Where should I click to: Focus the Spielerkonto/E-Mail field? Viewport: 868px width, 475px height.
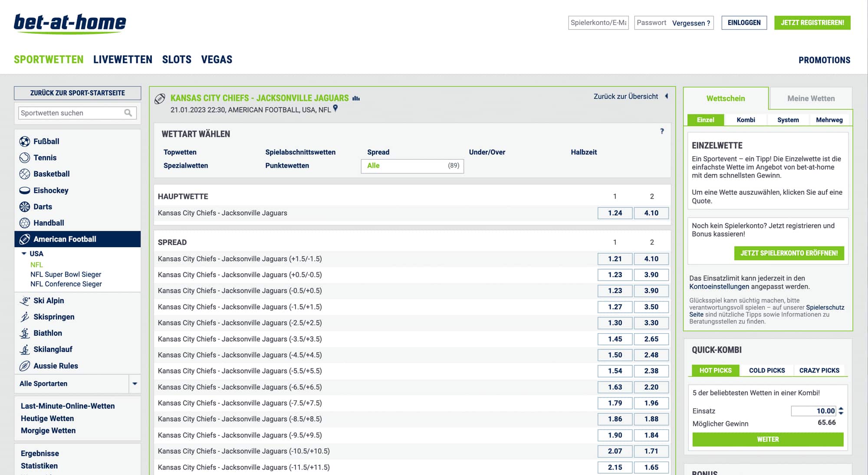[x=598, y=23]
